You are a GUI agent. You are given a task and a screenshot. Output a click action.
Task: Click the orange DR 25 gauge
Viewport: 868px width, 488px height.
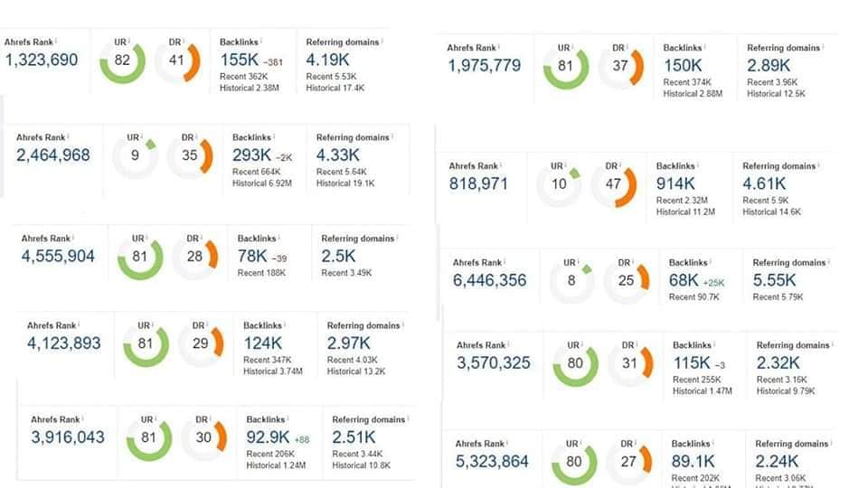click(626, 280)
